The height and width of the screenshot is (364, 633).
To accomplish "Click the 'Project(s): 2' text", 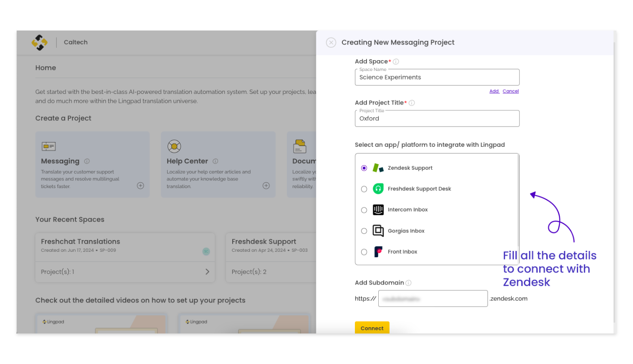I will coord(249,272).
